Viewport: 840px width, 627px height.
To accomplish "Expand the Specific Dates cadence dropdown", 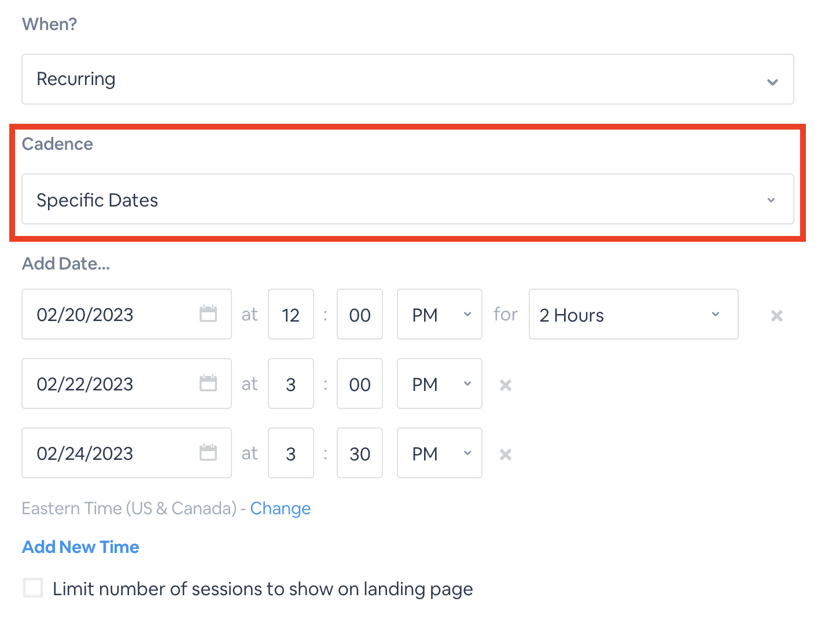I will [x=408, y=199].
